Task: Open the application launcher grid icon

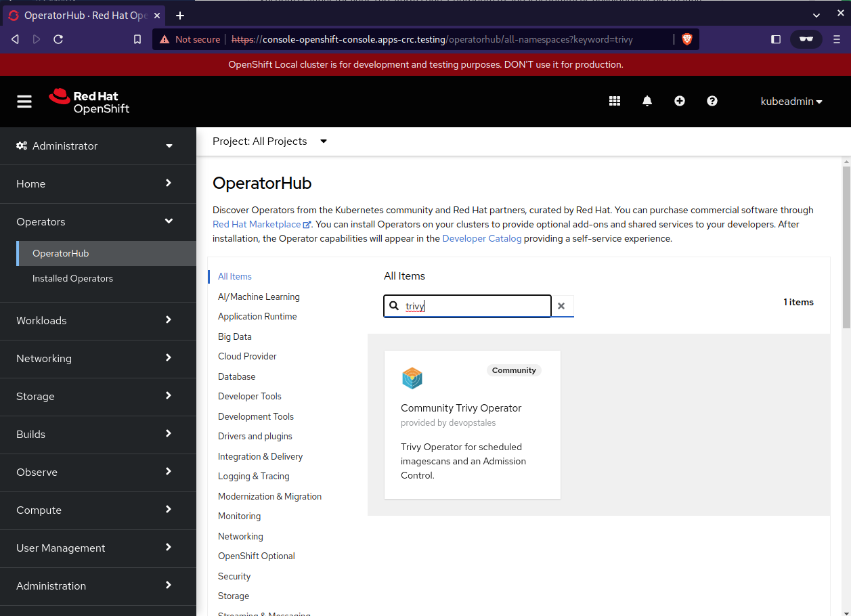Action: 615,101
